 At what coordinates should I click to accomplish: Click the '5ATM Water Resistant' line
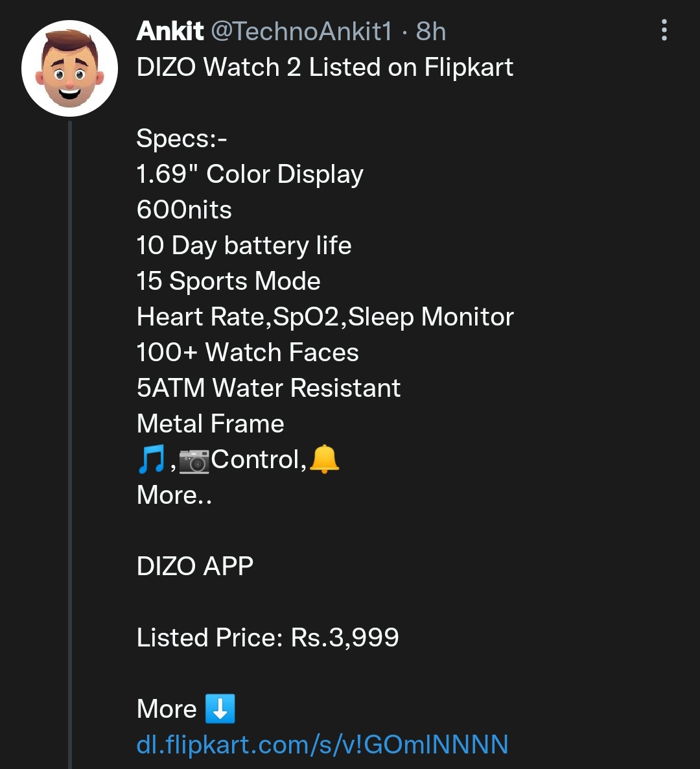pyautogui.click(x=268, y=388)
